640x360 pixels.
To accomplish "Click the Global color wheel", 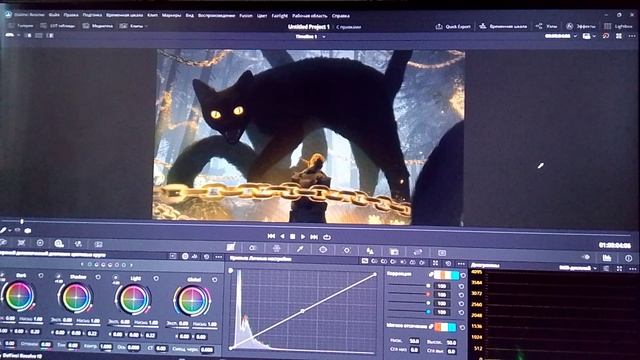I will click(x=192, y=301).
